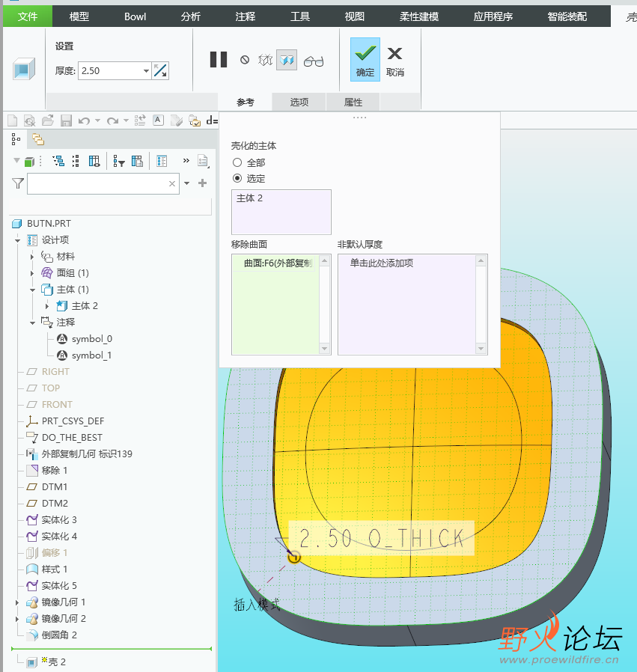
Task: Select PRT_CSYS_DEF coordinate system
Action: coord(73,421)
